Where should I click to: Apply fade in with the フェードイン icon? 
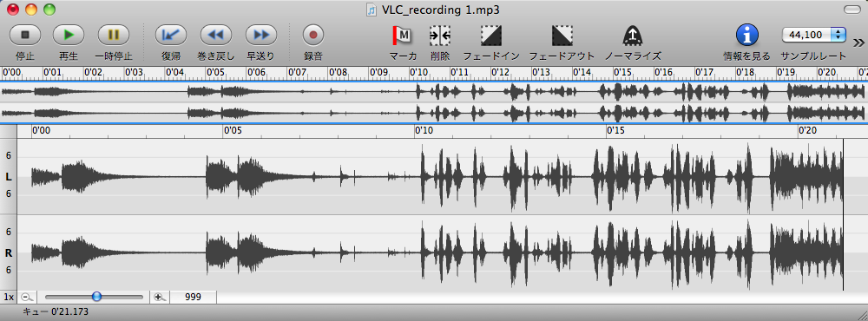(x=491, y=36)
